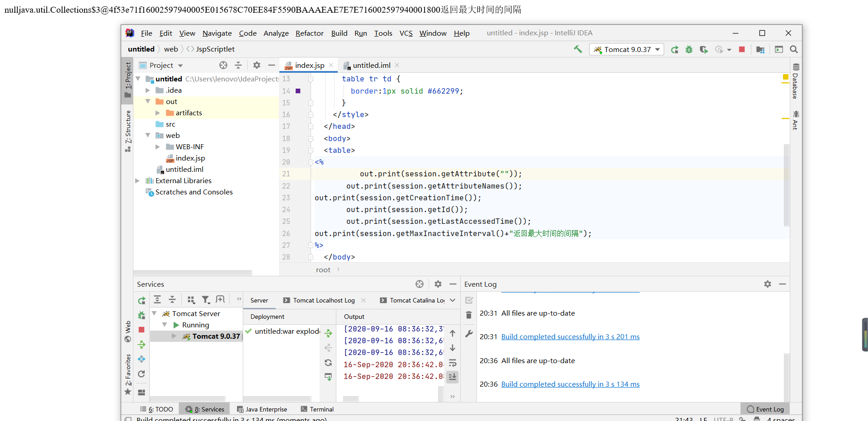Screen dimensions: 868x421
Task: Show hidden log tabs with the chevron dropdown
Action: point(453,300)
